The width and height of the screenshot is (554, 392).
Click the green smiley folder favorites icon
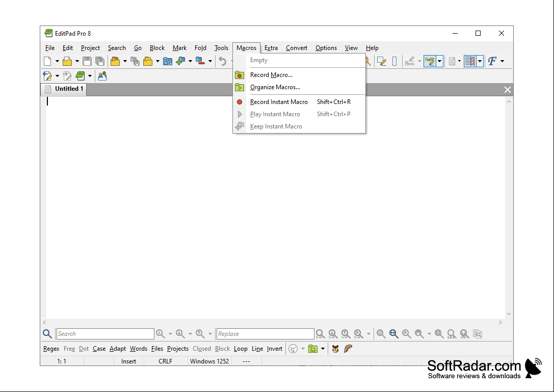(x=313, y=349)
